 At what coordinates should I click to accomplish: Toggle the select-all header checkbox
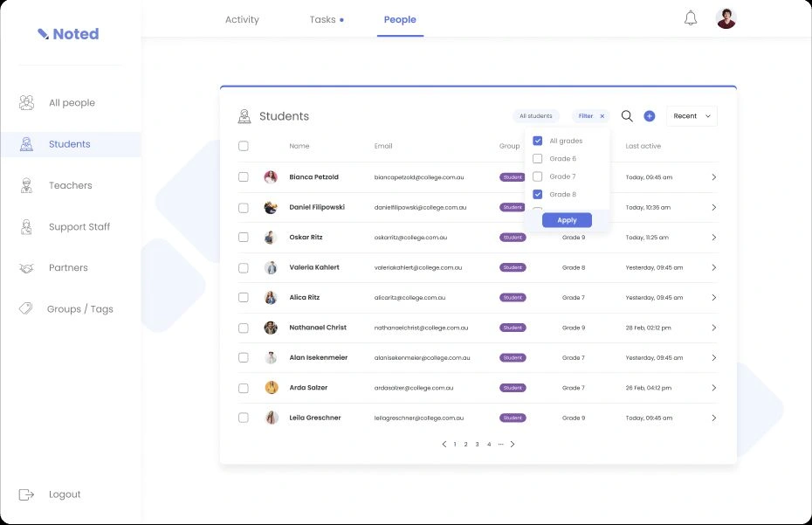pos(244,146)
